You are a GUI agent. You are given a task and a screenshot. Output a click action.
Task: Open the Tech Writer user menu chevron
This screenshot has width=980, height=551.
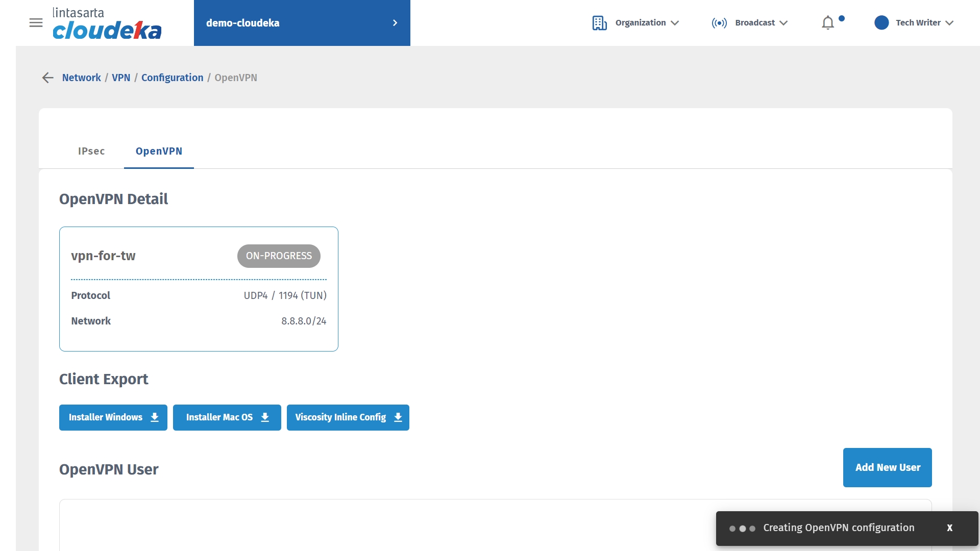(949, 23)
